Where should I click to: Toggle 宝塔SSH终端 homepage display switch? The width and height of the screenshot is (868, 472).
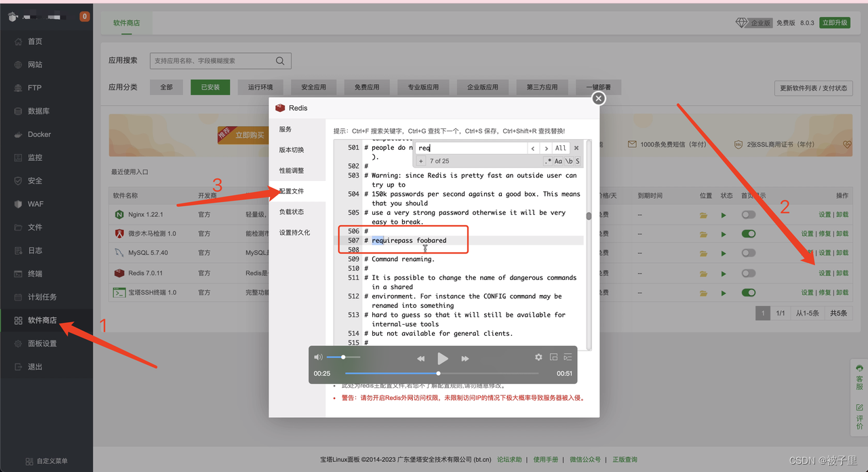tap(749, 292)
